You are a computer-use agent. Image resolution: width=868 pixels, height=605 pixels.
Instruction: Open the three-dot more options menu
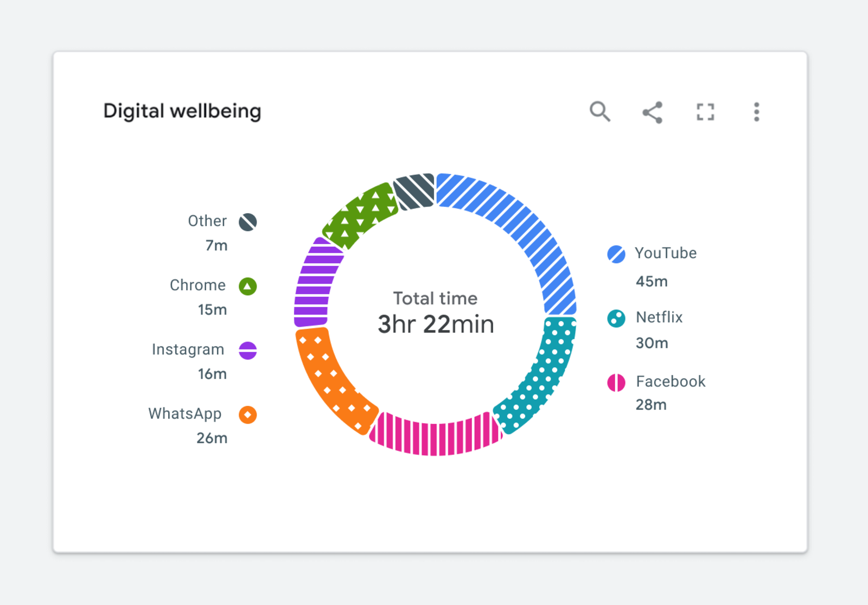(756, 112)
